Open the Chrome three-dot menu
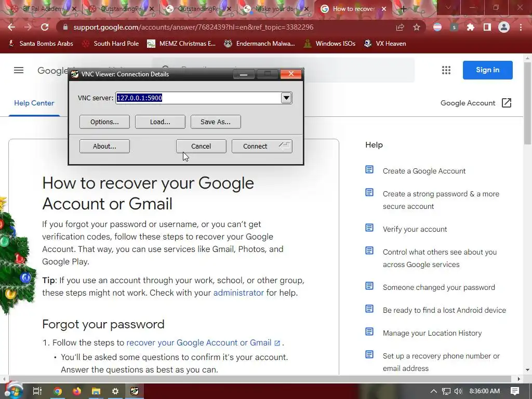The height and width of the screenshot is (399, 532). tap(521, 27)
